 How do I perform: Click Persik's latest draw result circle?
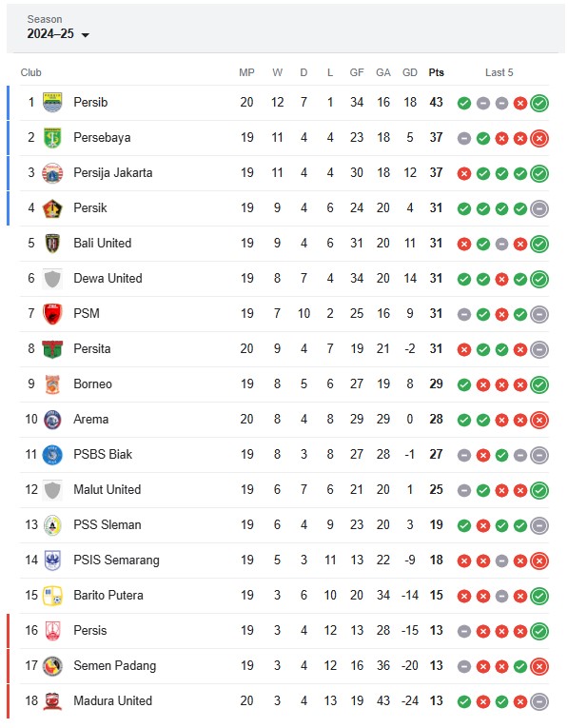point(539,208)
